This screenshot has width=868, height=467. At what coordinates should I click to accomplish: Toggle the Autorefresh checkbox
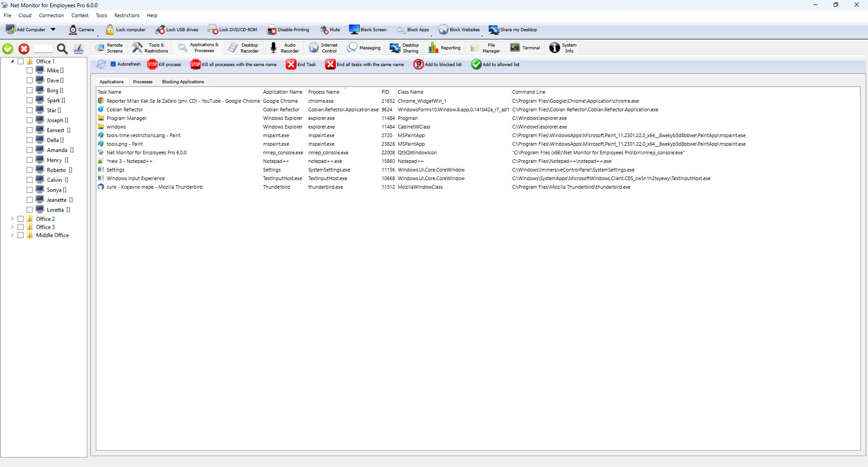113,64
